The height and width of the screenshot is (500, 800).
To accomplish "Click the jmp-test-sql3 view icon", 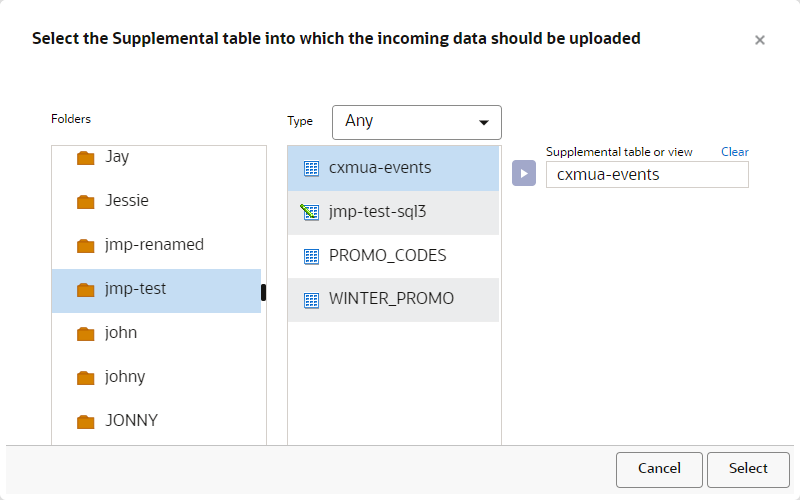I will click(x=310, y=212).
